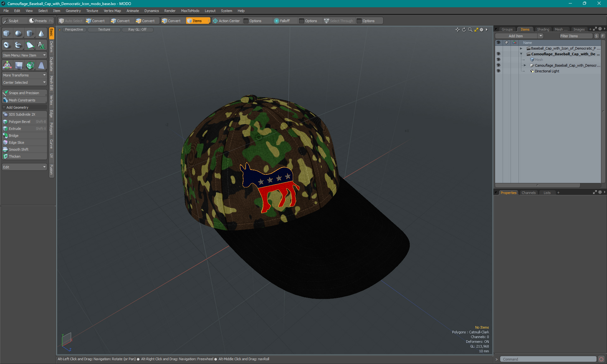Click the viewport zoom magnifier icon
607x364 pixels.
tap(470, 30)
